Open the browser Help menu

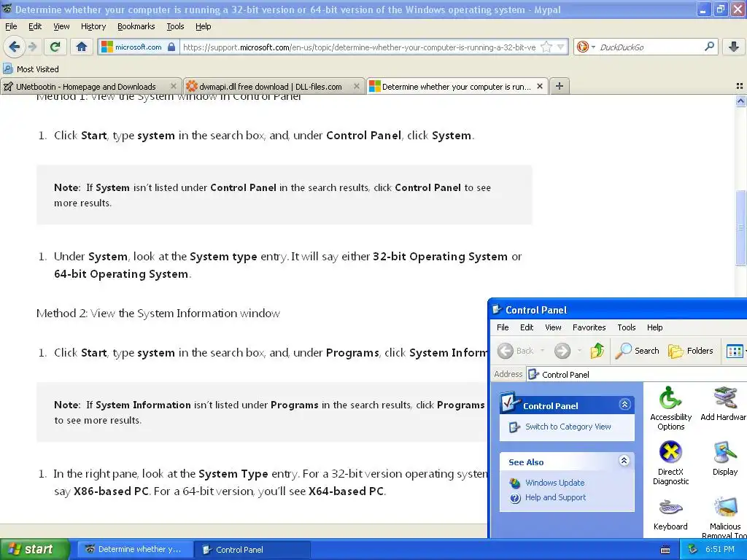203,26
